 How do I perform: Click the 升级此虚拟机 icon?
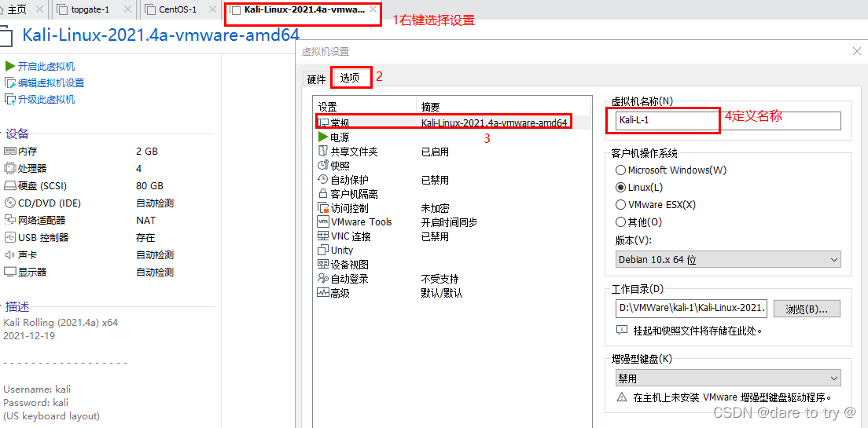[x=9, y=100]
